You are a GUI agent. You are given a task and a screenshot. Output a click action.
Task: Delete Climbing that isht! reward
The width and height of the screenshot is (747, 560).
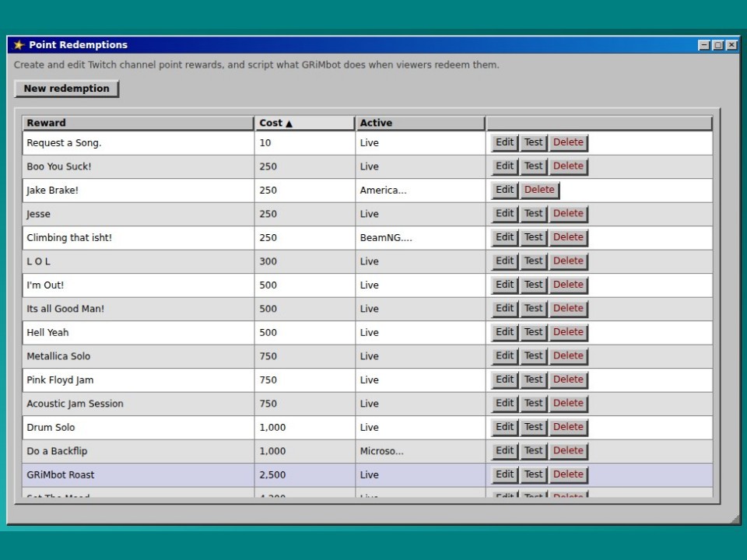tap(568, 237)
